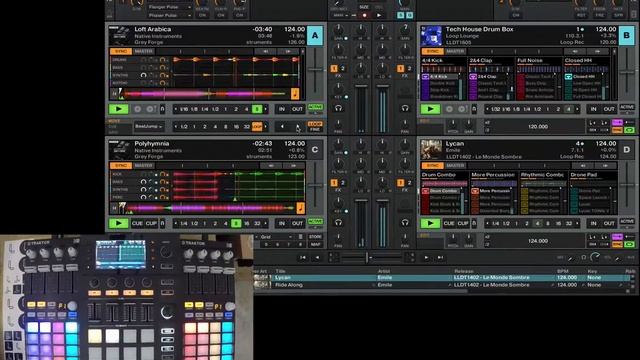Toggle SYNC on Deck C
This screenshot has width=640, height=360.
[121, 166]
